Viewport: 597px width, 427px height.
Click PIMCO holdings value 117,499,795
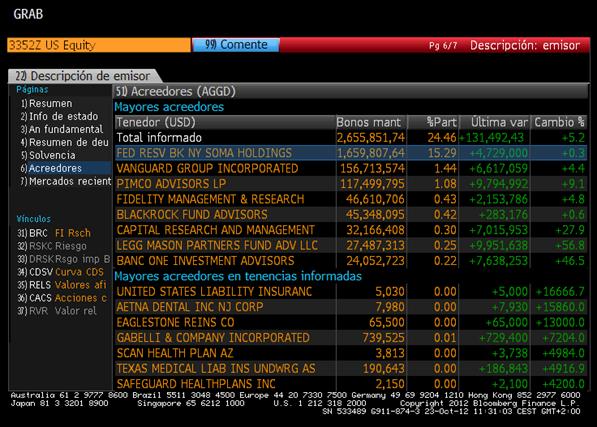372,184
